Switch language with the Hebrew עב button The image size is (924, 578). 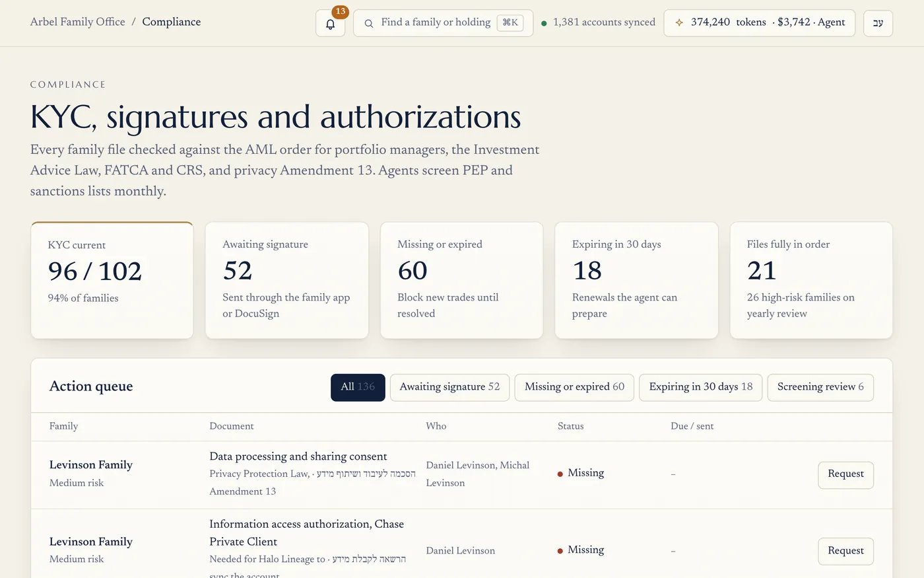[878, 23]
